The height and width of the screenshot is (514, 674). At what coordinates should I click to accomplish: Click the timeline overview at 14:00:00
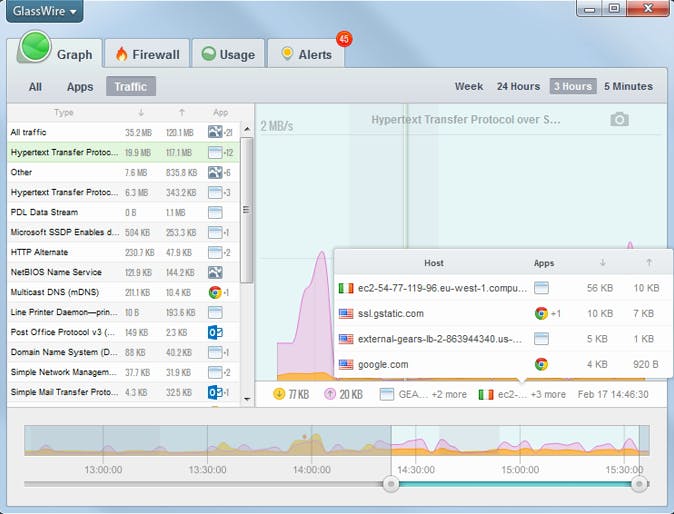312,441
